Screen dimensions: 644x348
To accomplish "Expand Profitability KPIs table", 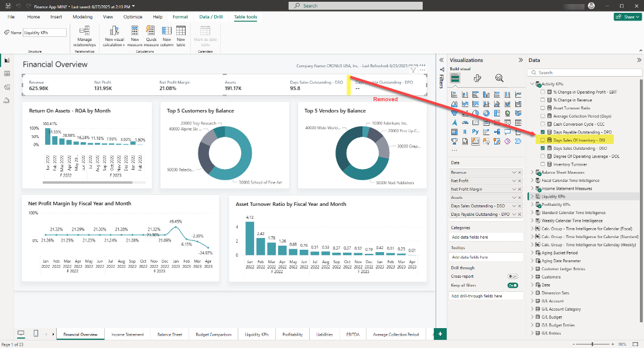I will point(532,204).
